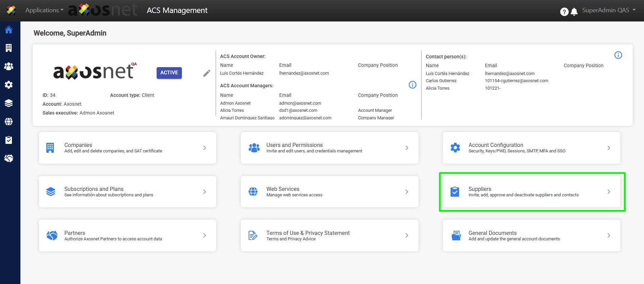Open the Suppliers clipboard icon in the sidebar

pos(9,140)
